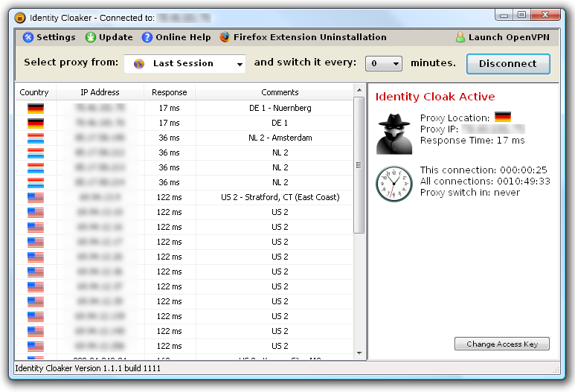This screenshot has width=575, height=392.
Task: Maximize the Identity Cloaker window
Action: pyautogui.click(x=522, y=15)
